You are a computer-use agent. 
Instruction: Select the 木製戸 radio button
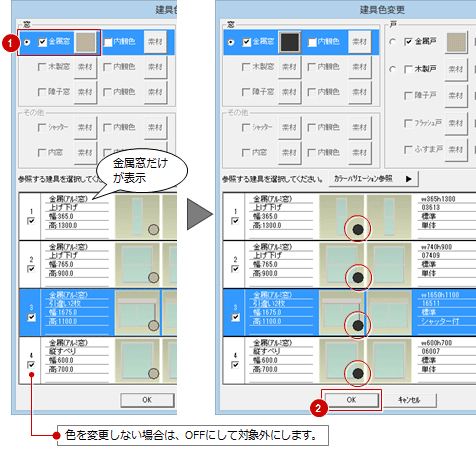coord(393,69)
